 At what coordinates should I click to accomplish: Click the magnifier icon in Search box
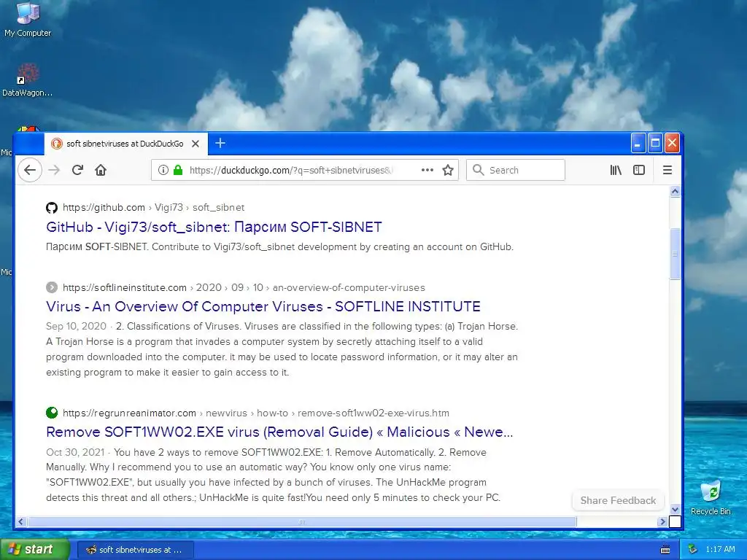478,170
